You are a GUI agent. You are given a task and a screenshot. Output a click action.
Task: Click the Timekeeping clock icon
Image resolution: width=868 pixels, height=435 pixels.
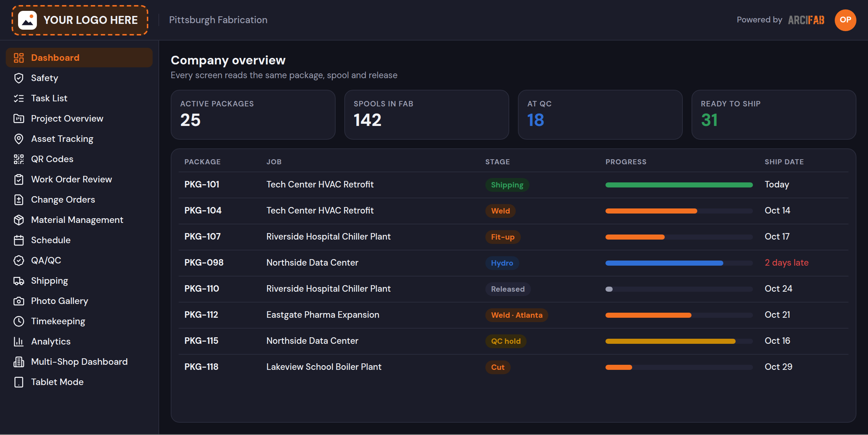(x=19, y=321)
